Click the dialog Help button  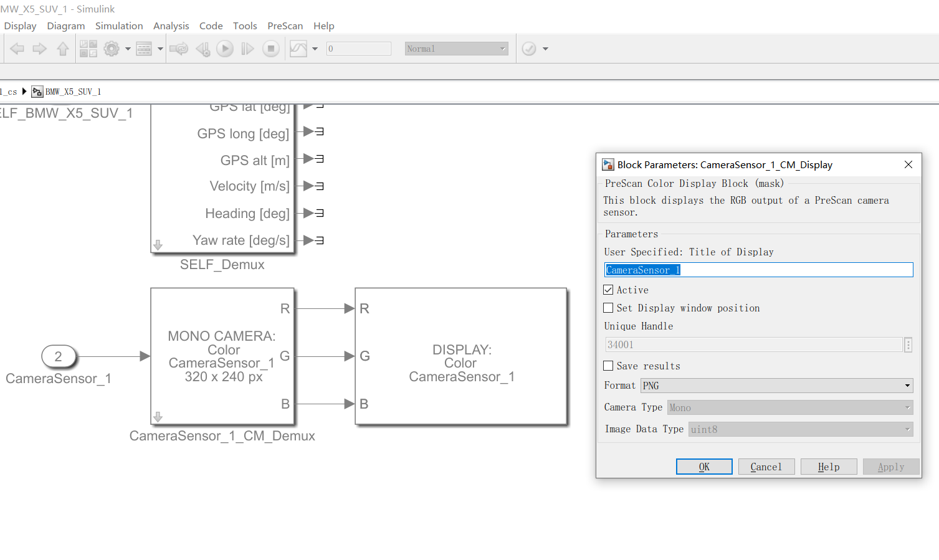coord(829,467)
